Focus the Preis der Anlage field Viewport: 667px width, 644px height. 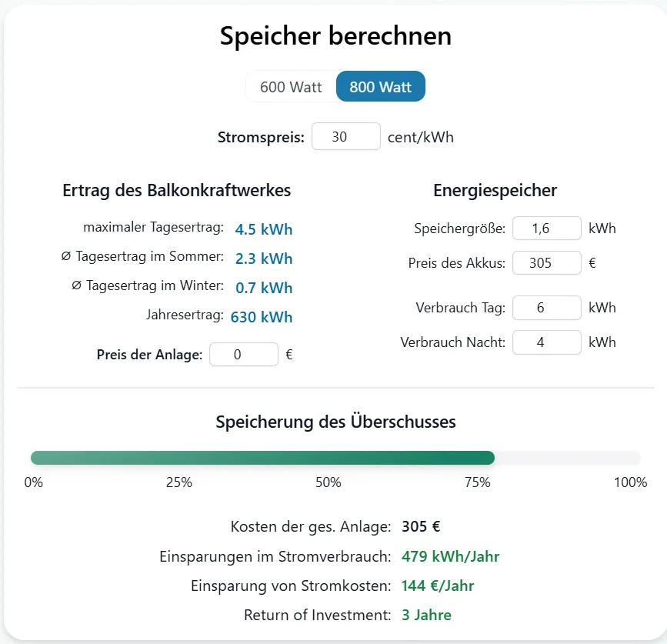[243, 355]
